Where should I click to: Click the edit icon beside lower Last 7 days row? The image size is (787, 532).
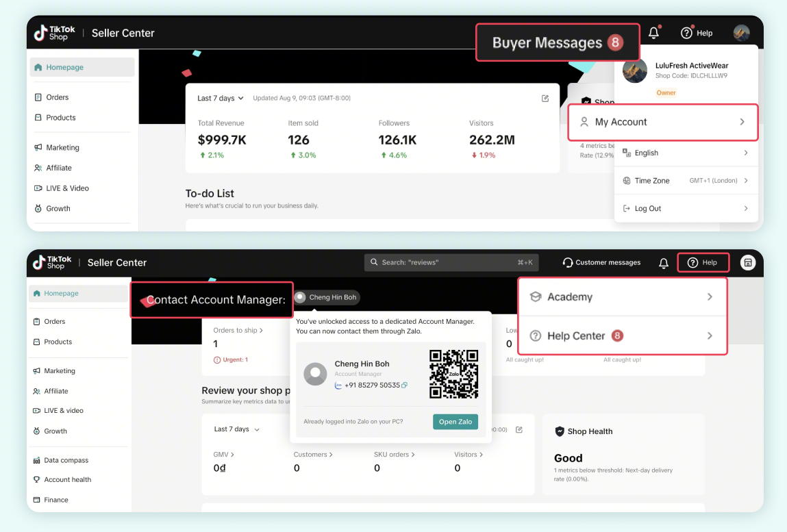(x=519, y=429)
